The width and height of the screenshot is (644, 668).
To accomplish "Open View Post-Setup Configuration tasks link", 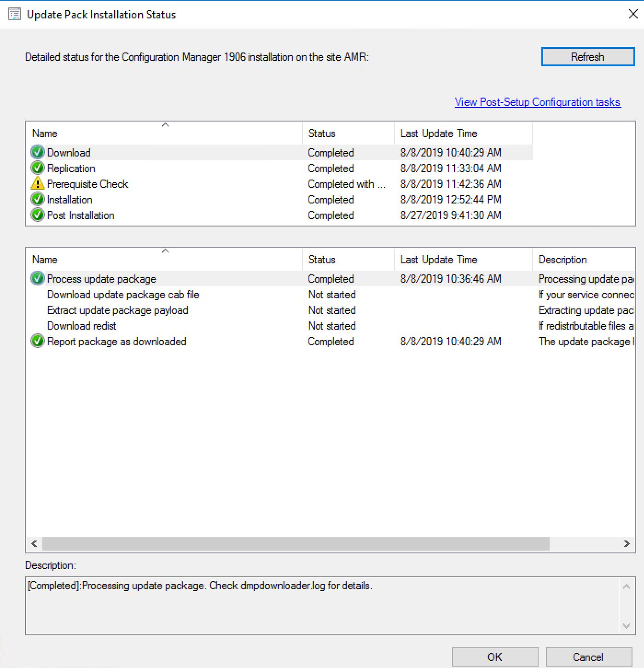I will point(537,102).
